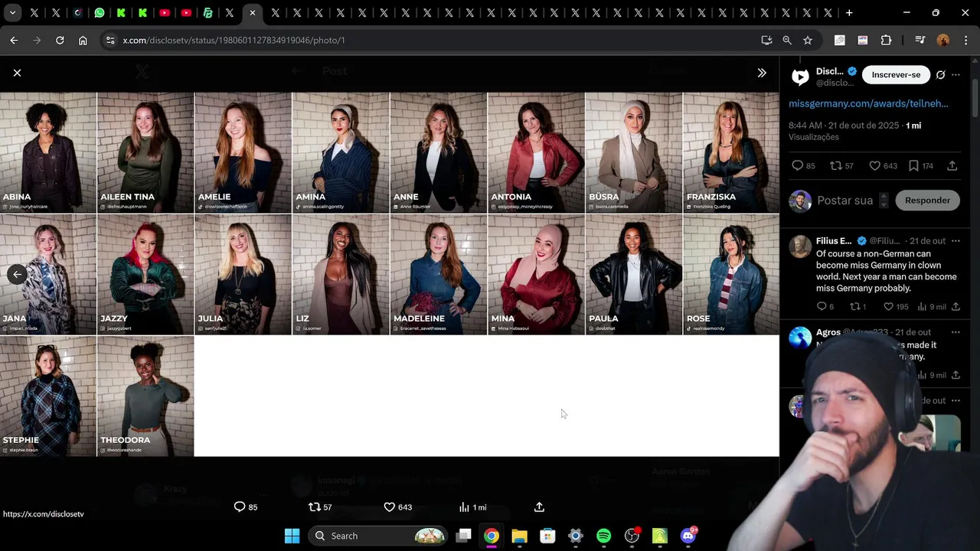This screenshot has width=980, height=551.
Task: Open media controls icon in toolbar
Action: [x=920, y=40]
